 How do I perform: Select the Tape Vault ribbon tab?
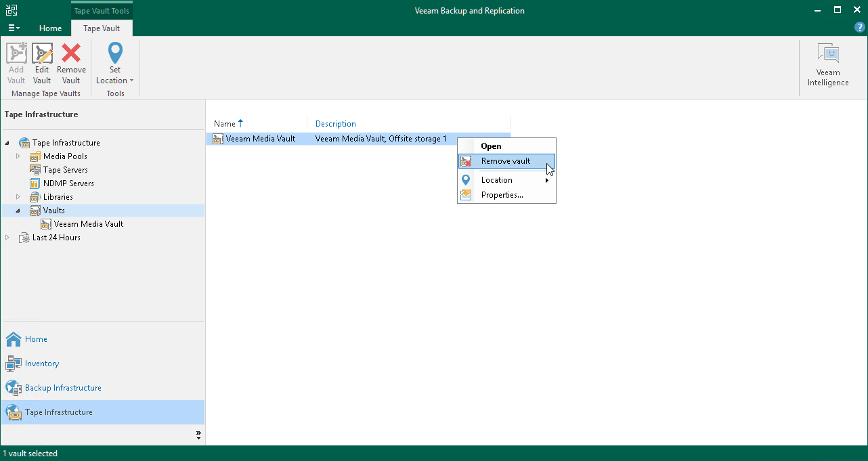click(x=102, y=28)
